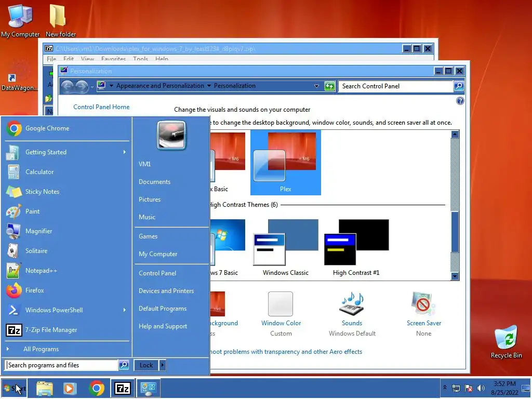The height and width of the screenshot is (399, 532).
Task: Expand the Windows PowerShell submenu arrow
Action: pyautogui.click(x=125, y=310)
